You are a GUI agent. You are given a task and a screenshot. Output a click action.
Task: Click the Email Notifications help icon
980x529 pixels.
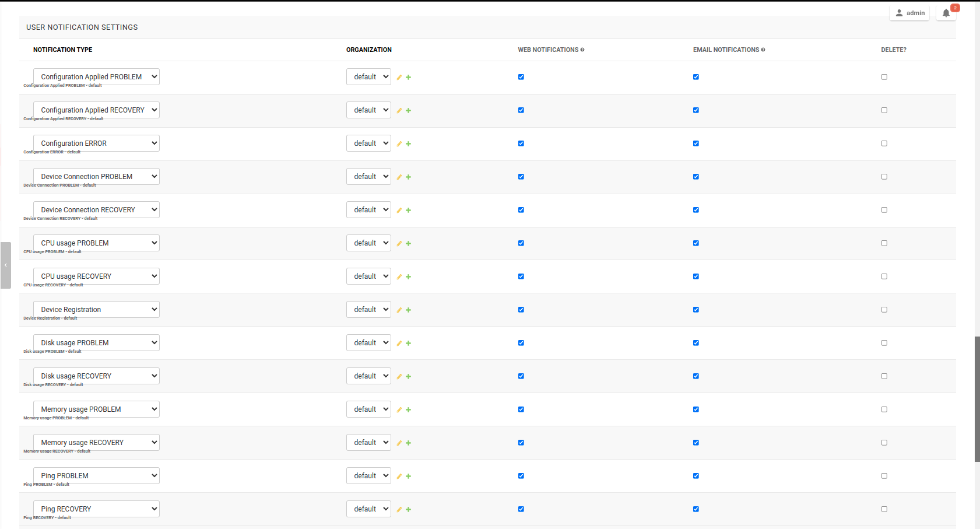click(x=763, y=50)
